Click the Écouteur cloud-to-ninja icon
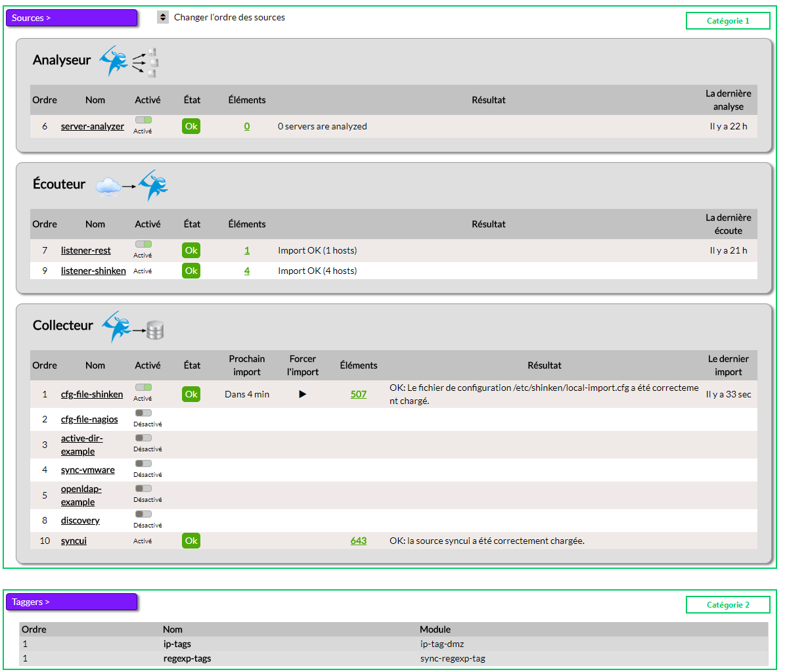This screenshot has width=787, height=672. point(132,186)
